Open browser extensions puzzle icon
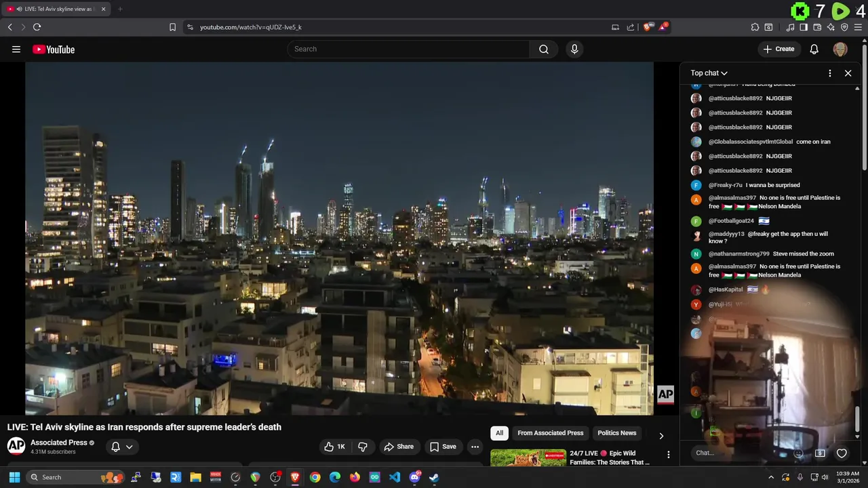Viewport: 868px width, 488px height. point(755,27)
